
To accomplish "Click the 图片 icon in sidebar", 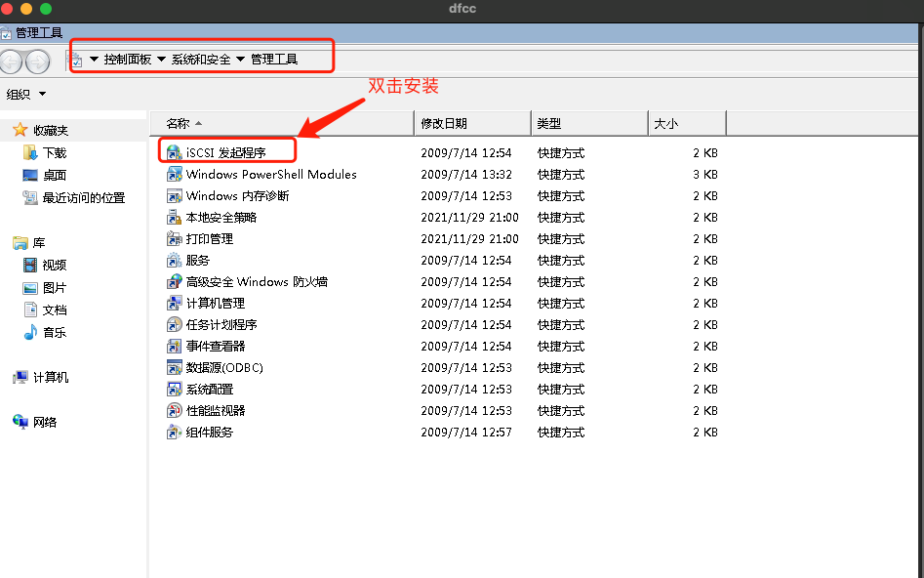I will pos(30,288).
